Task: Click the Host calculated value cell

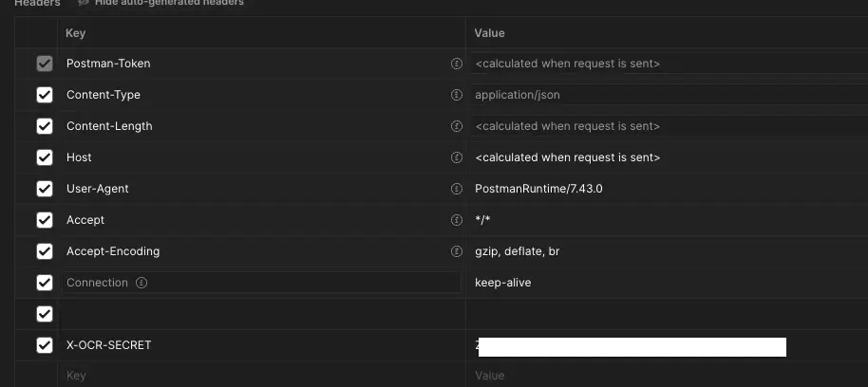Action: click(667, 157)
